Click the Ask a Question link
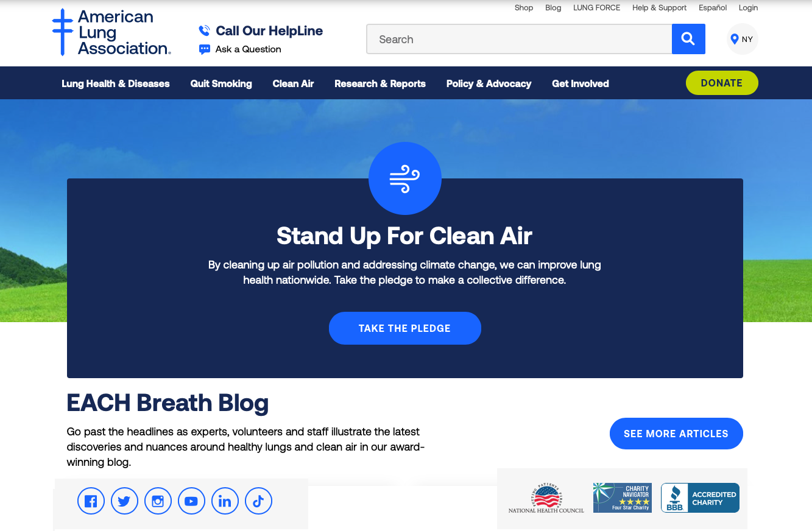Viewport: 812px width, 531px height. coord(249,49)
